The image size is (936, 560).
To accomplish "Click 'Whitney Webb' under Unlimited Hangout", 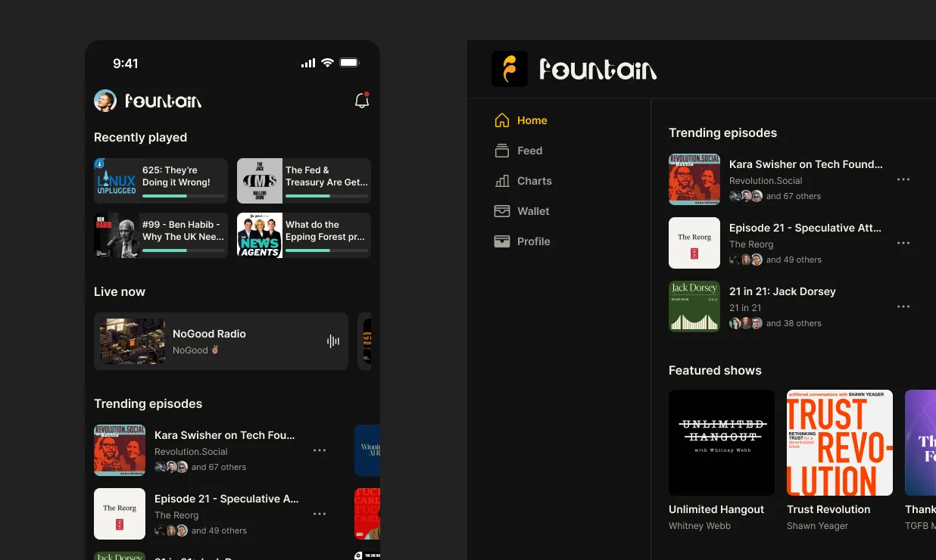I will point(700,526).
